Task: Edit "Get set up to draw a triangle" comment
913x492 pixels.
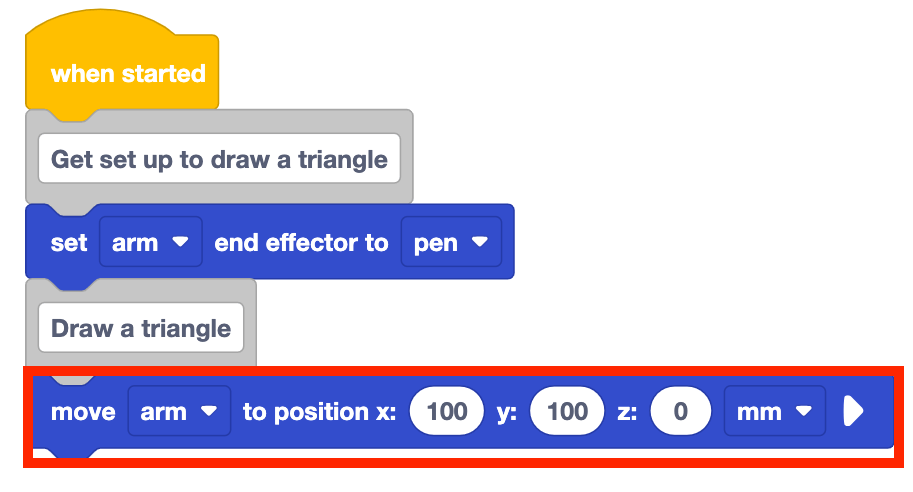Action: pyautogui.click(x=219, y=160)
